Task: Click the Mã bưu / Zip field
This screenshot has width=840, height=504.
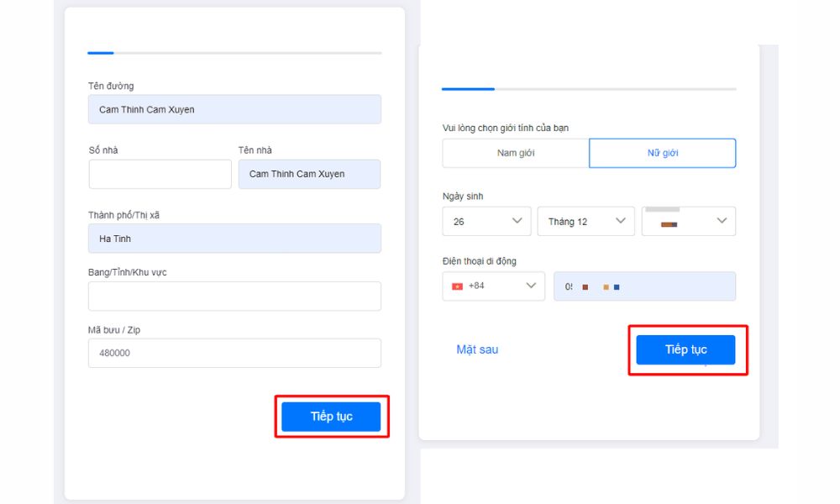Action: click(x=234, y=353)
